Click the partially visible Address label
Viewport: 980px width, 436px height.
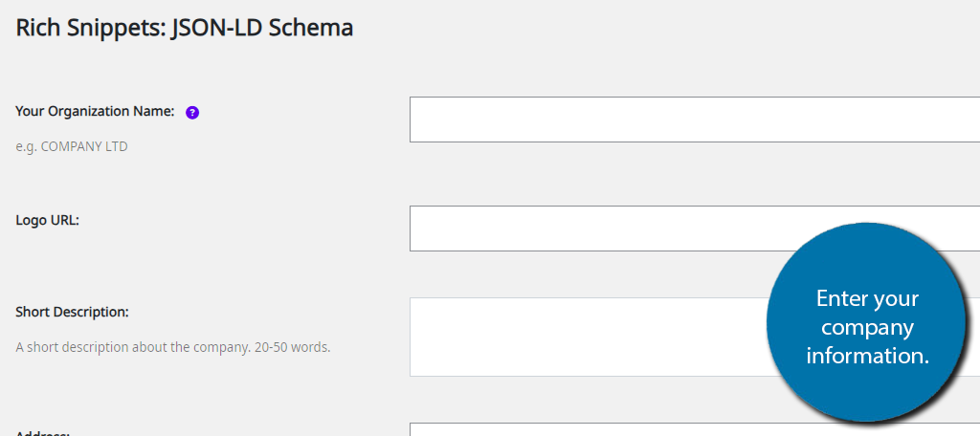(42, 433)
